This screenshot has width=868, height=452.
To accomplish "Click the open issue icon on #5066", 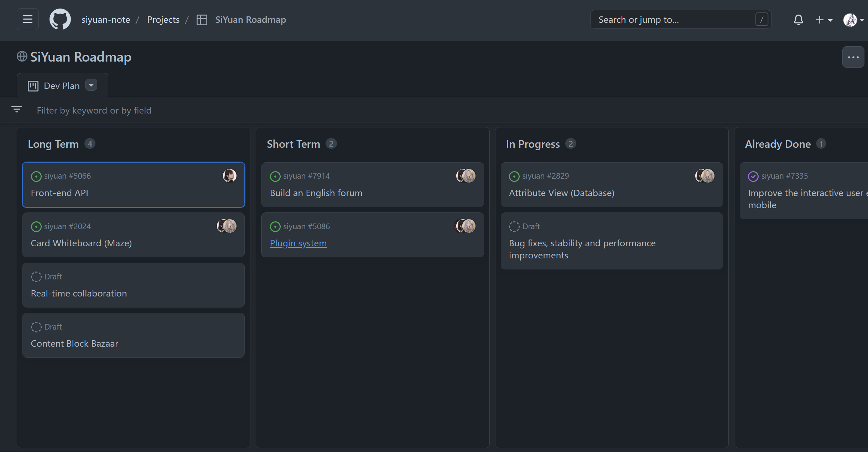I will coord(36,176).
